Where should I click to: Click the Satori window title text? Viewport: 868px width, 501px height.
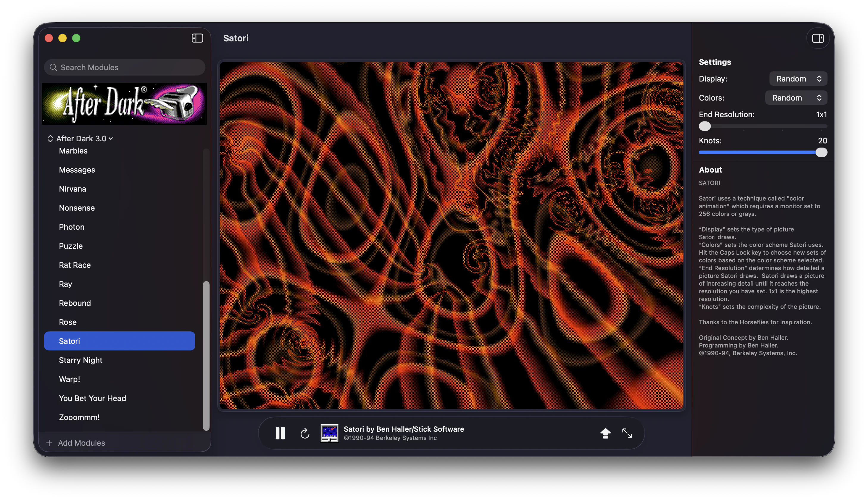[236, 38]
